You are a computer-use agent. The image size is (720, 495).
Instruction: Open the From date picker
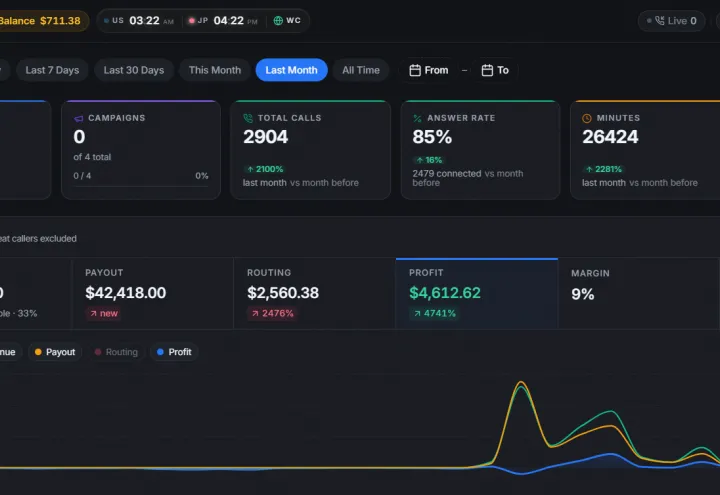[x=428, y=70]
